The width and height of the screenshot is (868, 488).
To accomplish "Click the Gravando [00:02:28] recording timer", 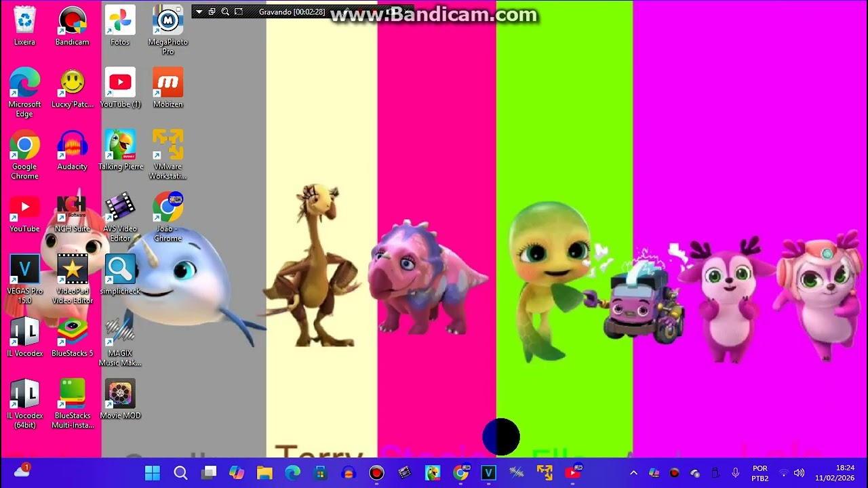I will coord(292,12).
